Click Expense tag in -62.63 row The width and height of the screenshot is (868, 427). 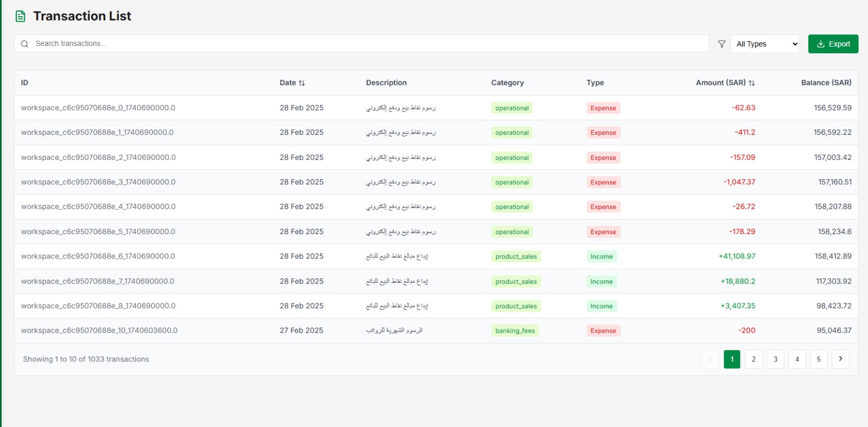coord(603,108)
